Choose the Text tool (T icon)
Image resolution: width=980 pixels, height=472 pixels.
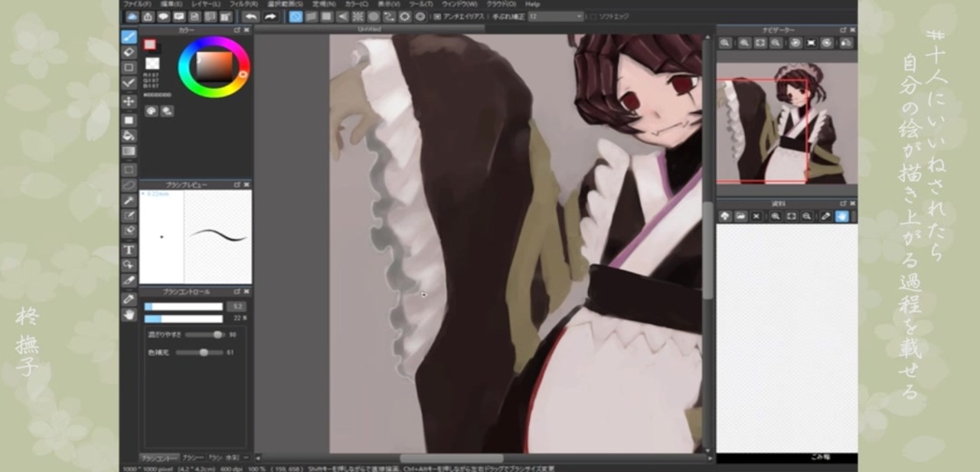(x=129, y=250)
